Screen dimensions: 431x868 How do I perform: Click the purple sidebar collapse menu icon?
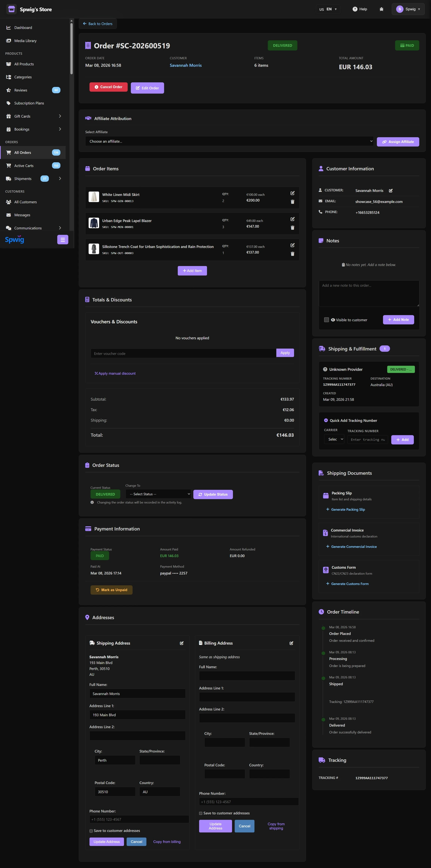click(x=63, y=240)
